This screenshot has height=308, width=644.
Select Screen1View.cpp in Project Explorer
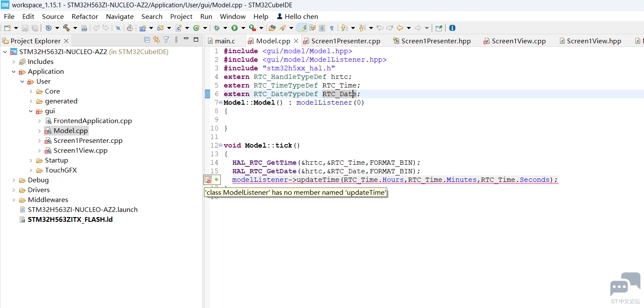point(80,151)
